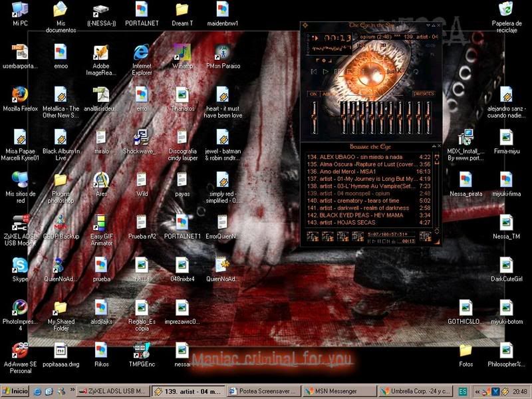This screenshot has width=532, height=399.
Task: Select playlist track 140 crematory - tears of time
Action: pyautogui.click(x=368, y=201)
